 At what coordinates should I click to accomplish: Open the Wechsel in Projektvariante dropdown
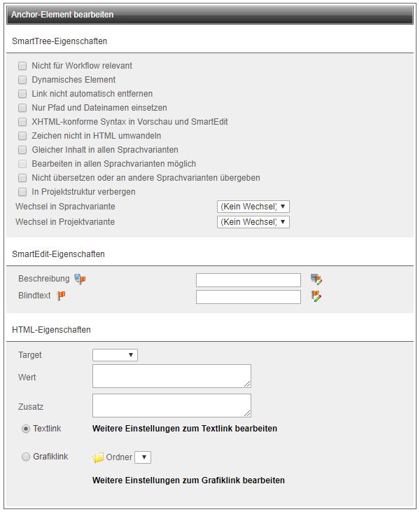tap(253, 222)
